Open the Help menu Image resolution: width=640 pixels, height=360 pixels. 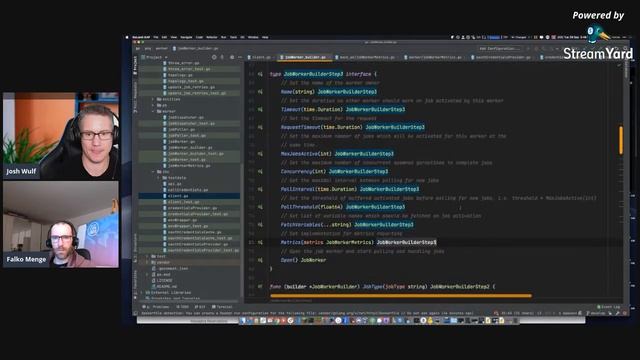[265, 37]
